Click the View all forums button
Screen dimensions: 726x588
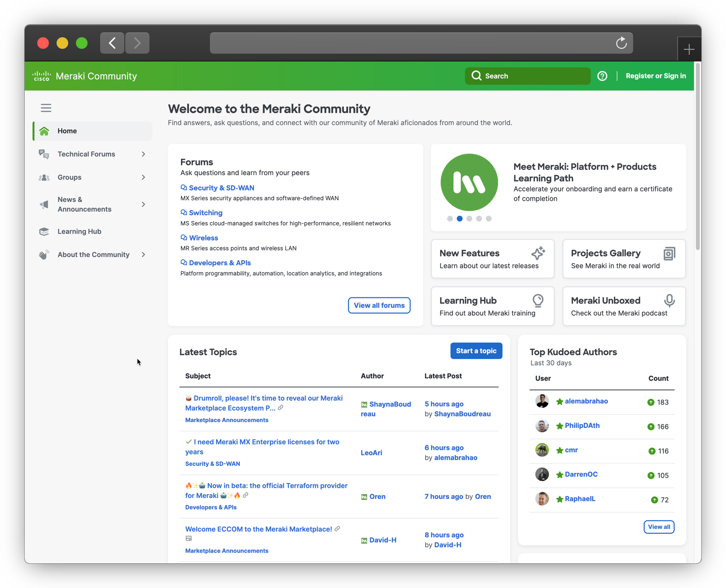[x=379, y=305]
